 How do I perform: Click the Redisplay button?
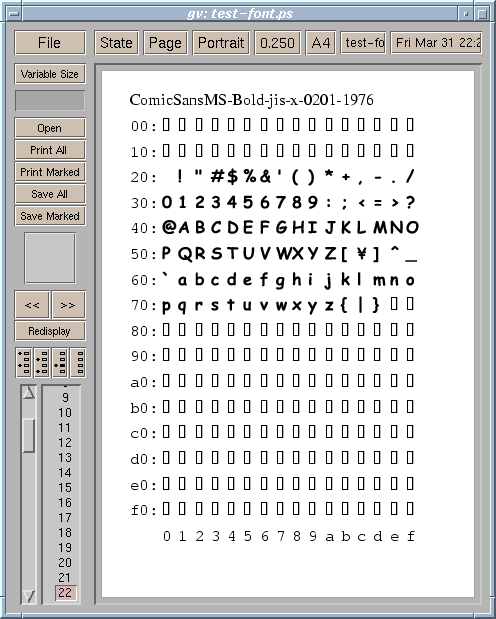tap(50, 331)
